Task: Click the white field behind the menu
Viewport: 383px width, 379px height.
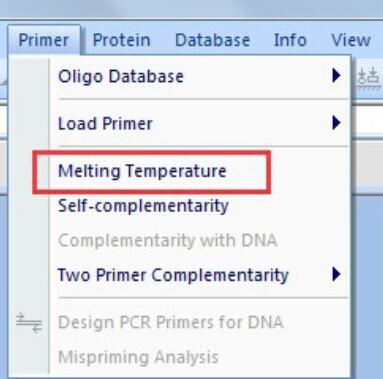Action: [x=367, y=121]
